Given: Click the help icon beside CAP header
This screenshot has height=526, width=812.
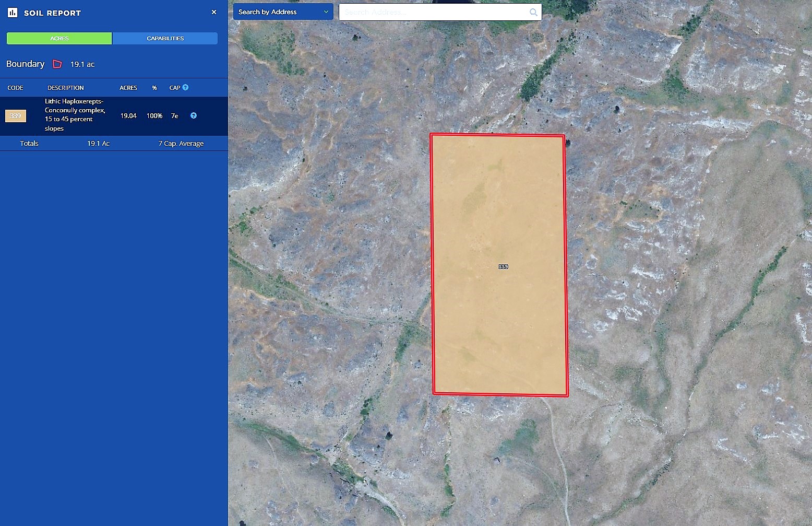Looking at the screenshot, I should [185, 88].
